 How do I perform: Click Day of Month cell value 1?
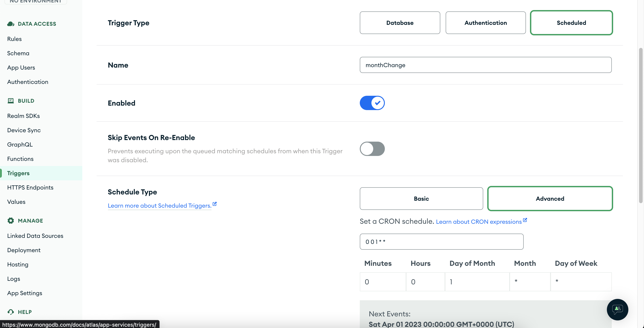tap(477, 282)
